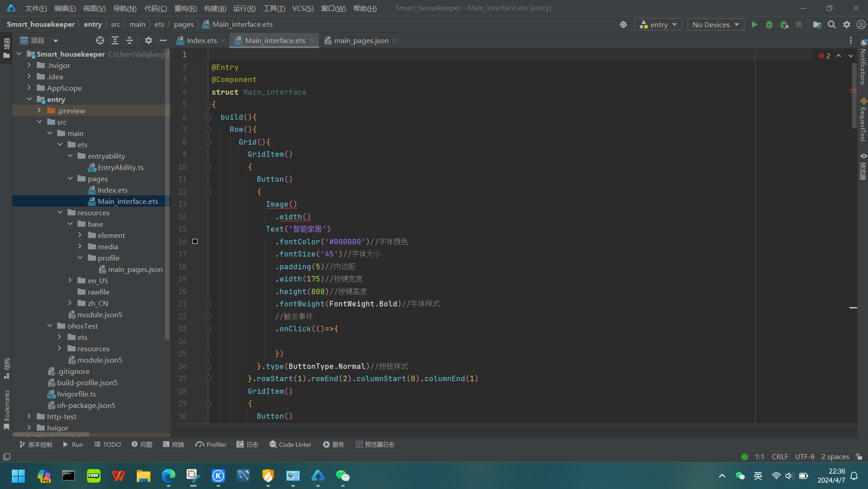868x489 pixels.
Task: Open the VCS(S) menu
Action: (303, 8)
